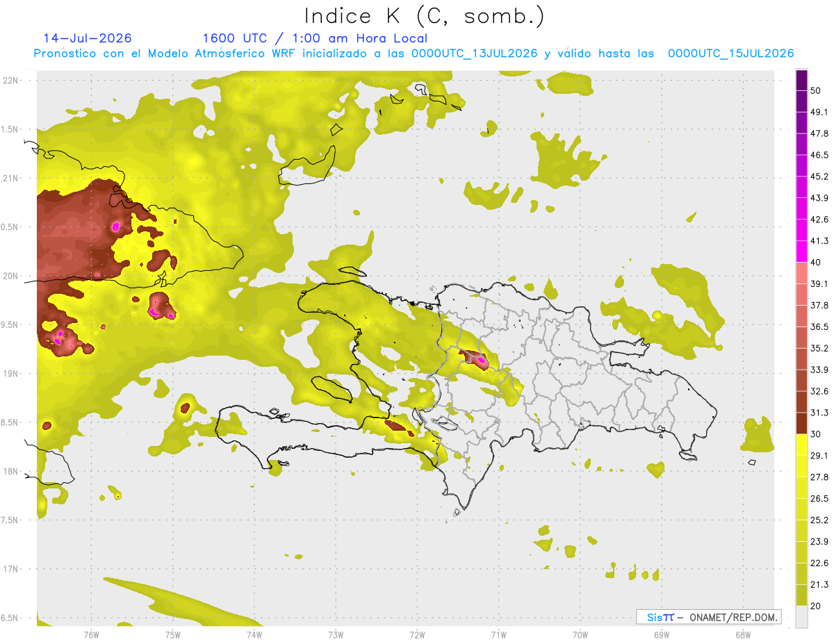Pick the dark brown swatch just above the 30 label
Viewport: 834px width, 644px height.
coord(802,423)
